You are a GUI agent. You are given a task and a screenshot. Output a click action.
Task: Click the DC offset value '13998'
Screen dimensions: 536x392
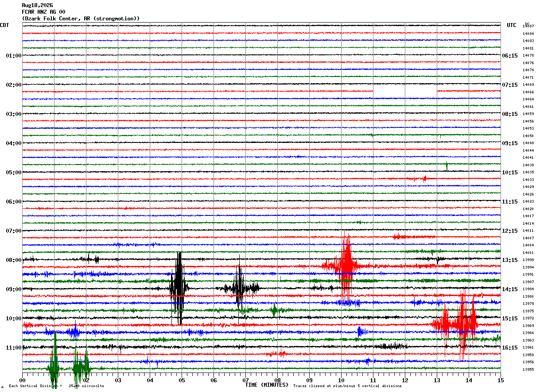528,260
